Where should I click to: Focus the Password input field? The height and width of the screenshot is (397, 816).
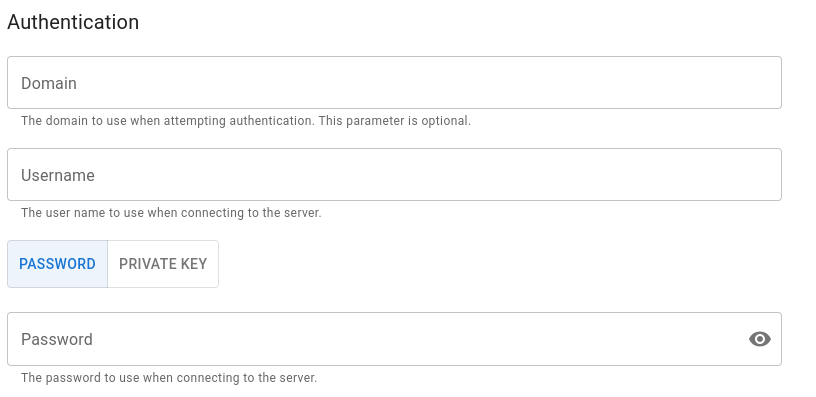[x=394, y=339]
